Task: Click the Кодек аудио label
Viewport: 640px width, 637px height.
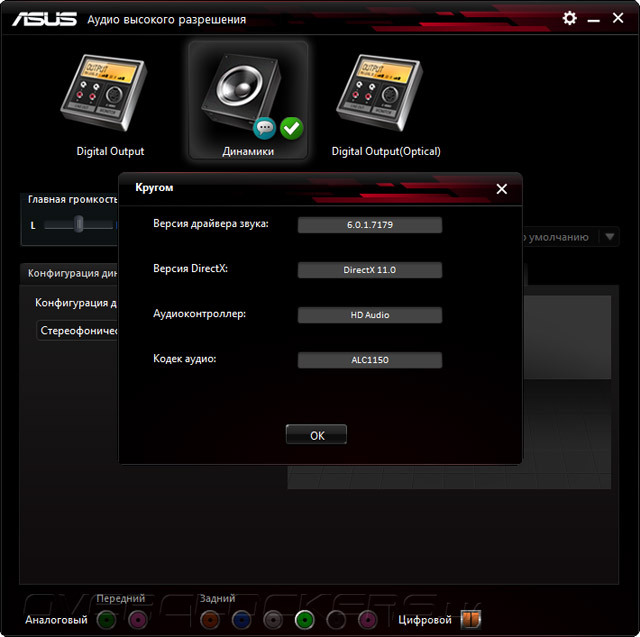Action: [184, 359]
